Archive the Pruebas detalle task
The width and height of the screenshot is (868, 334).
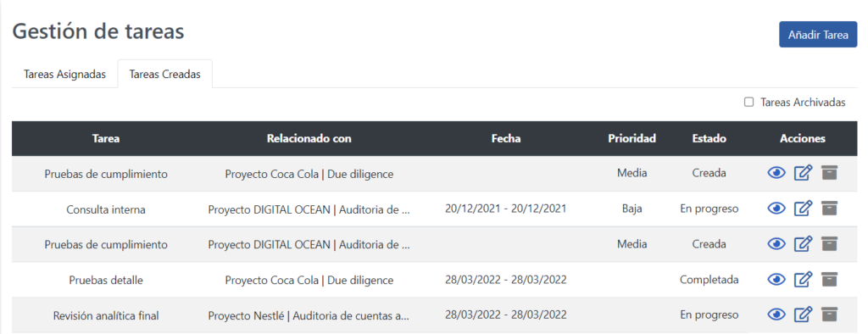coord(829,279)
